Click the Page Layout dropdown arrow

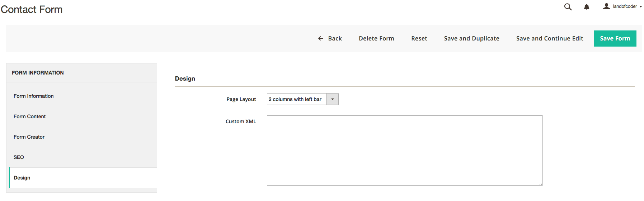(x=333, y=99)
